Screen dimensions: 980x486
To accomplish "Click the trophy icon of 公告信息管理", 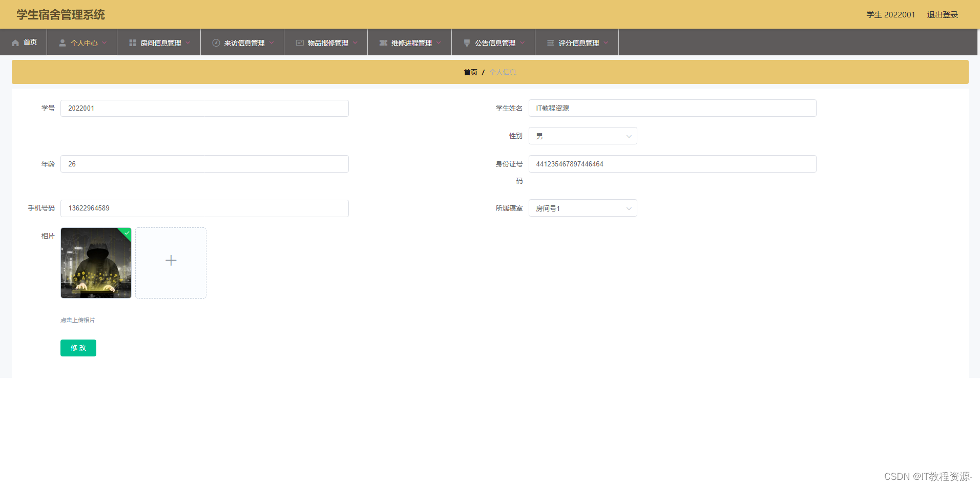I will click(x=467, y=43).
